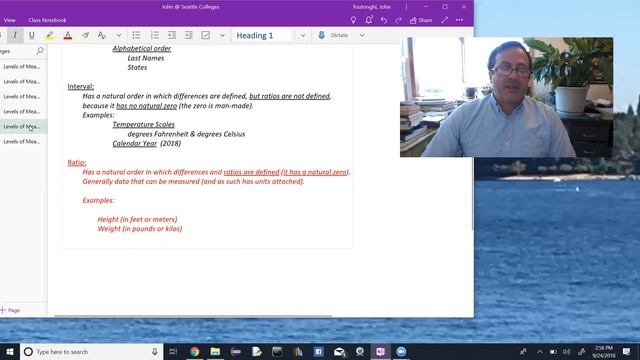Open the Windows Start menu

9,351
